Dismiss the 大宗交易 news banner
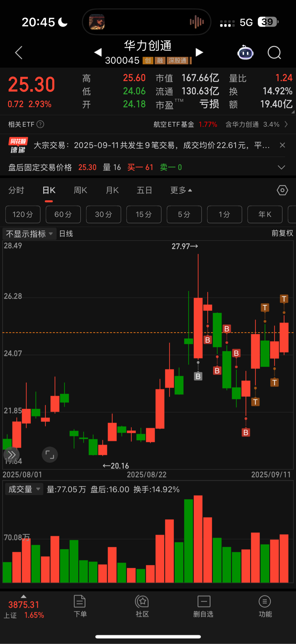The image size is (296, 644). [x=283, y=145]
